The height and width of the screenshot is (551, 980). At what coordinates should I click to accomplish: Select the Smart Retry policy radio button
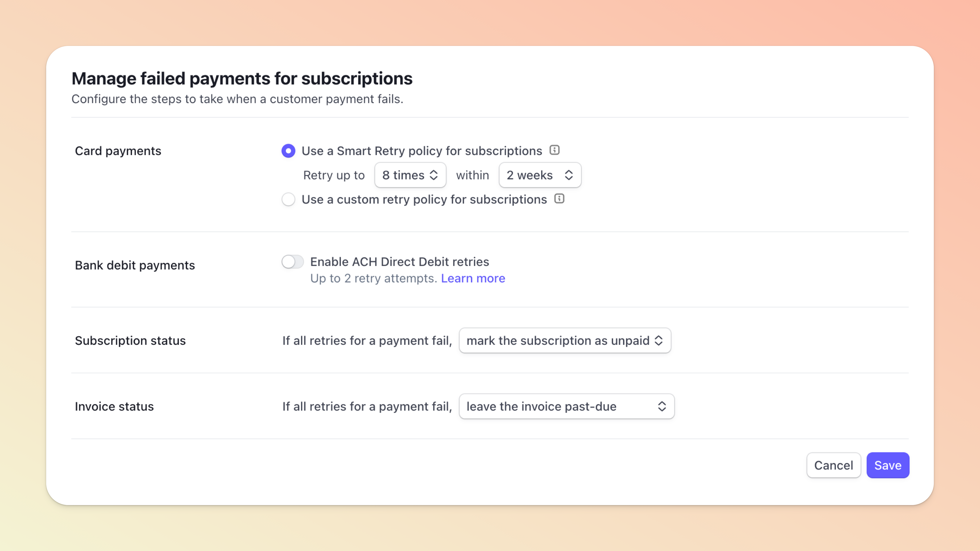click(288, 151)
